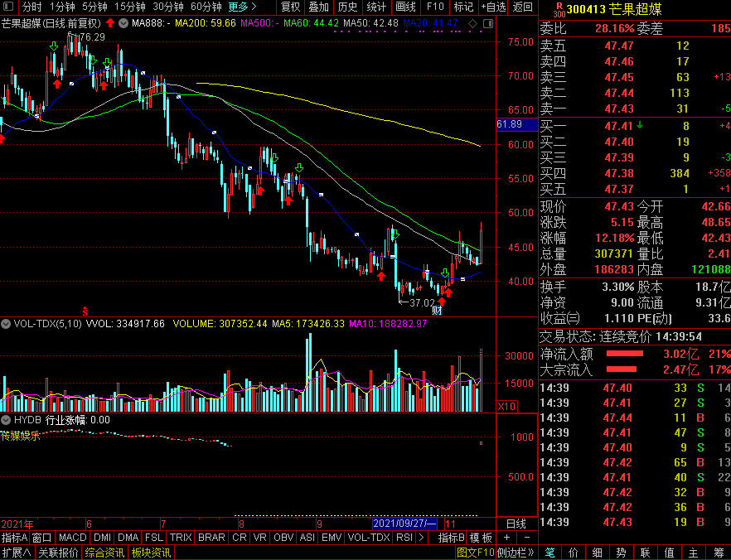Click the X10 volume scale label
Screen dimensions: 731x560
tap(506, 406)
